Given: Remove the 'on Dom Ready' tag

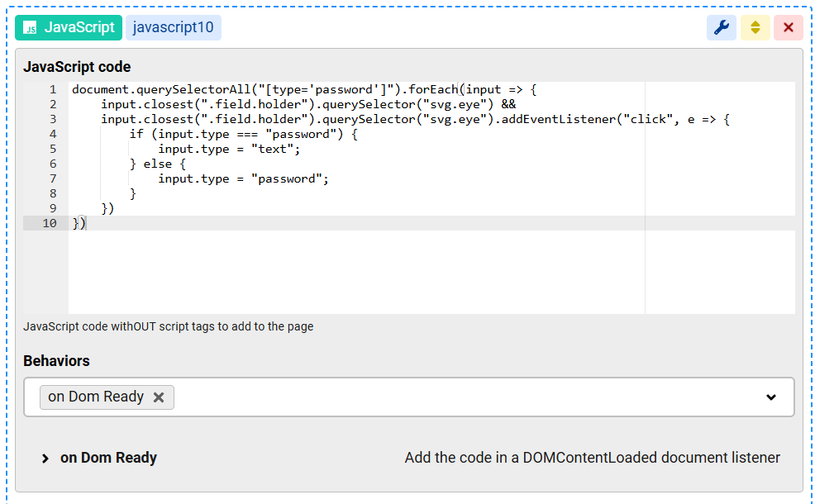Looking at the screenshot, I should pyautogui.click(x=159, y=397).
